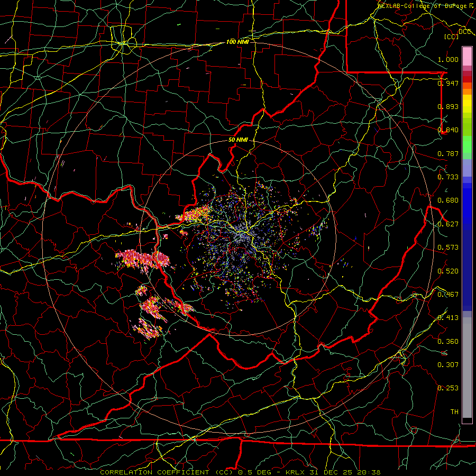Click the DCC label above the legend

pos(464,31)
